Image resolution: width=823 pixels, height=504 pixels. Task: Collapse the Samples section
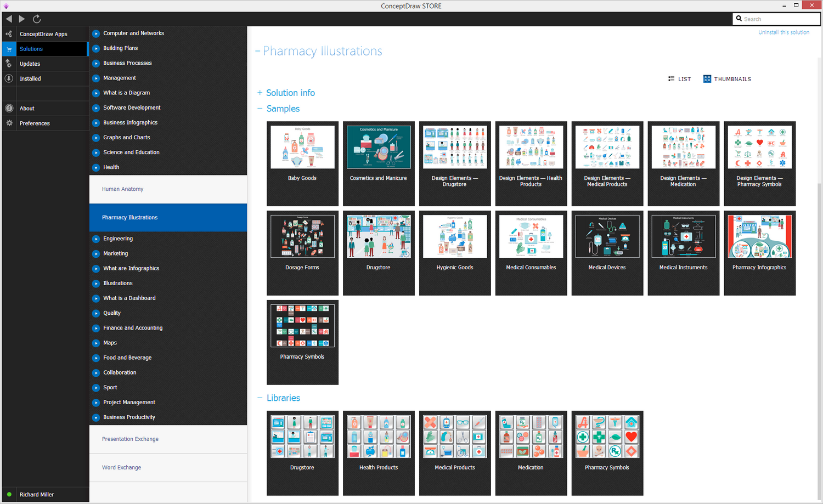pyautogui.click(x=260, y=109)
